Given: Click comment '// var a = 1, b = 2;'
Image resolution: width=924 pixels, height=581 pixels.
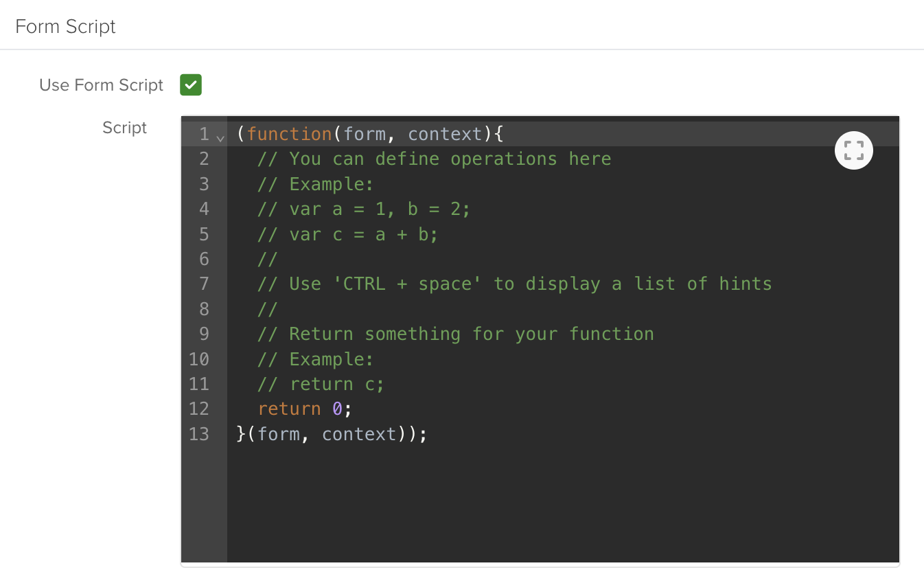Looking at the screenshot, I should point(365,209).
